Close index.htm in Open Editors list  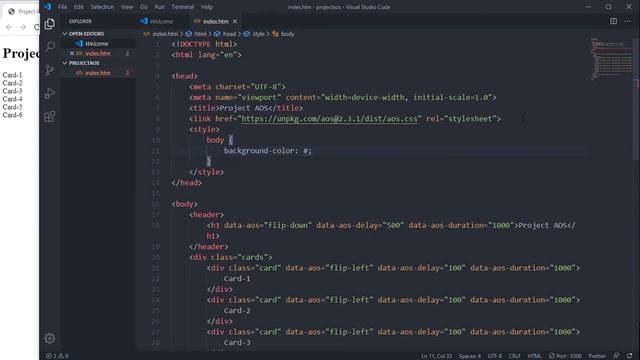click(72, 53)
